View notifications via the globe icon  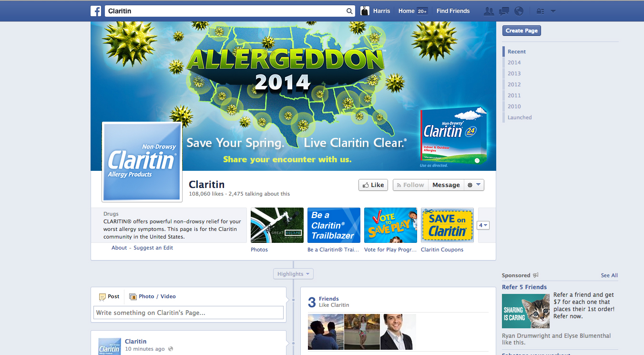click(x=518, y=10)
